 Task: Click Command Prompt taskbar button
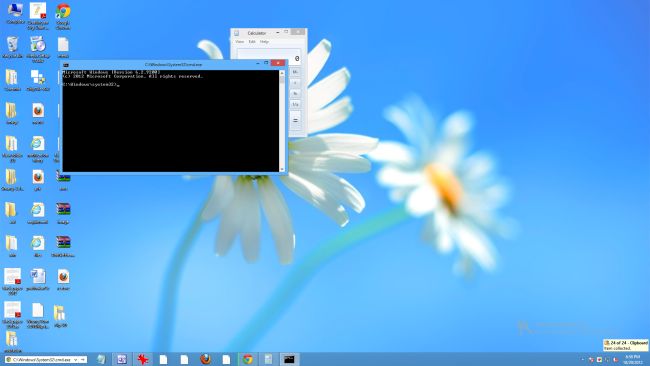[x=289, y=359]
